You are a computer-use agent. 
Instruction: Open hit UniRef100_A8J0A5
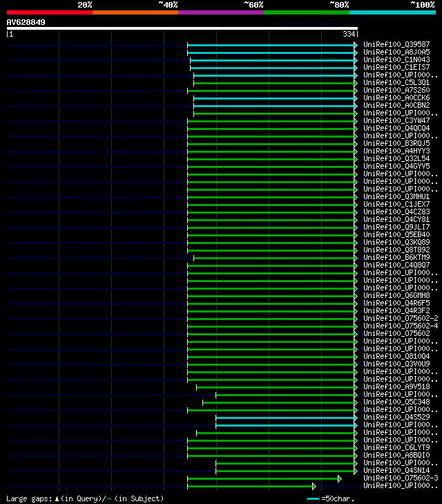pyautogui.click(x=396, y=52)
